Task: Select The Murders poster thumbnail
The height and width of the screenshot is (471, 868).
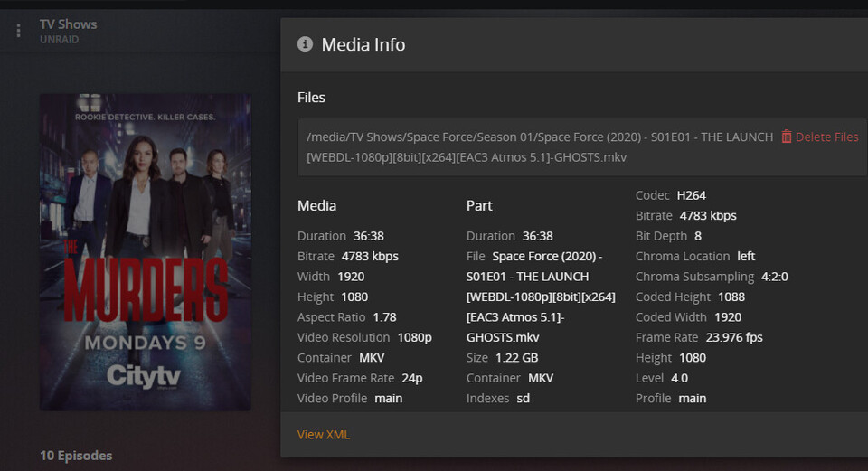Action: point(146,252)
